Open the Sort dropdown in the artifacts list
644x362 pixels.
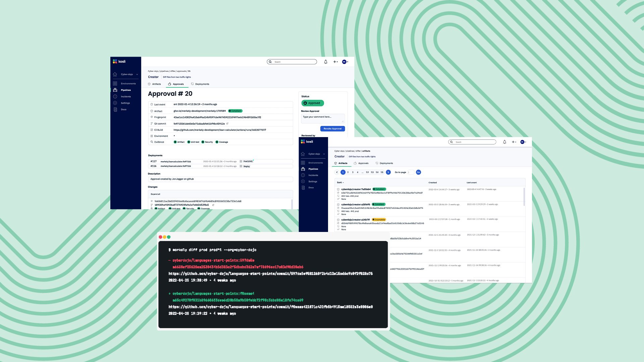point(340,183)
